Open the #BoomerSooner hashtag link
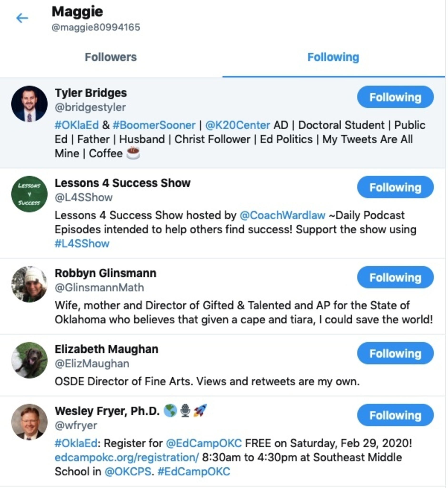Image resolution: width=448 pixels, height=488 pixels. click(154, 125)
